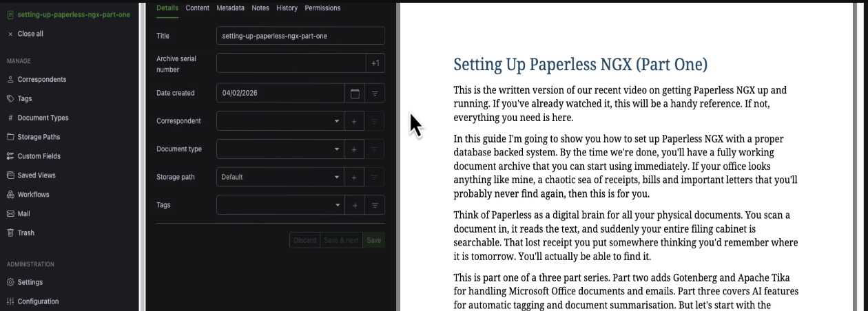868x311 pixels.
Task: Expand the Document type dropdown
Action: click(337, 149)
